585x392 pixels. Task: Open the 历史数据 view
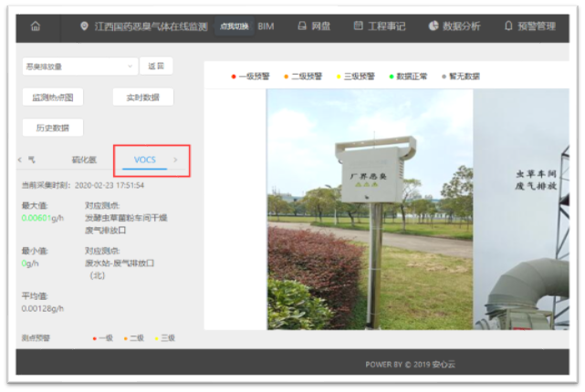(x=53, y=128)
